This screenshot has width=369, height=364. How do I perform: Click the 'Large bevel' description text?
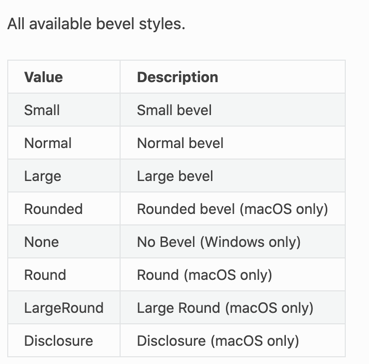click(x=175, y=176)
